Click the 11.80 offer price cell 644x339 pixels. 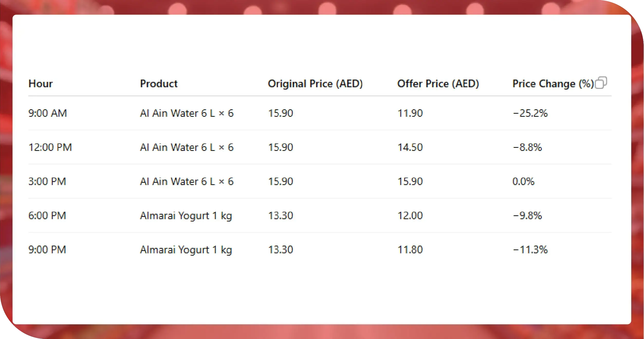410,250
